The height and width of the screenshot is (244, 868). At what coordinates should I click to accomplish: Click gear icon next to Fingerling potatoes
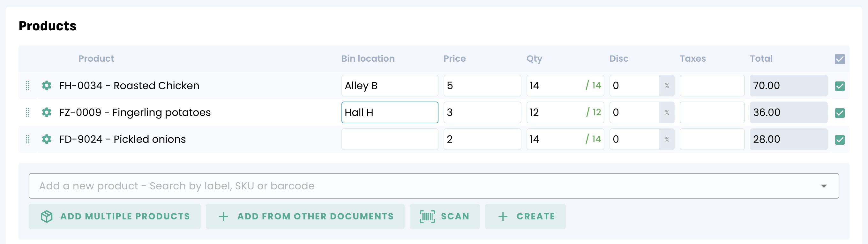click(x=47, y=112)
